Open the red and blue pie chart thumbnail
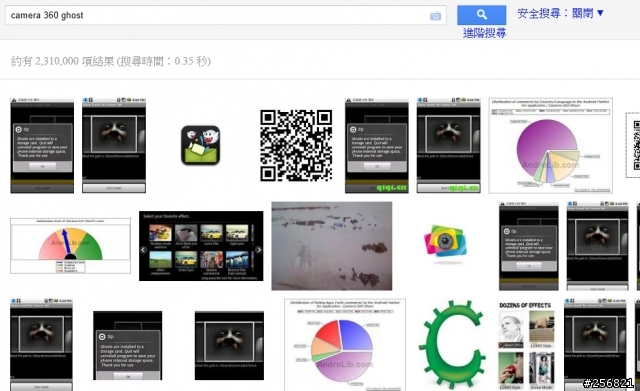 click(344, 345)
